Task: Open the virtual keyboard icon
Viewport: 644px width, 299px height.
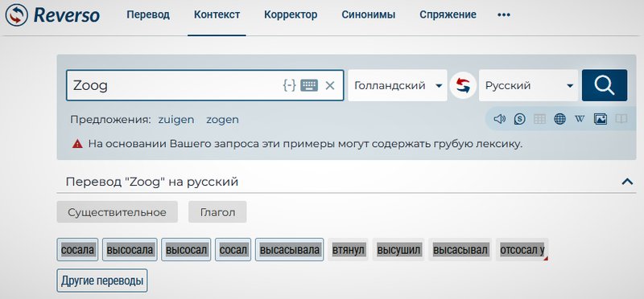Action: point(309,85)
